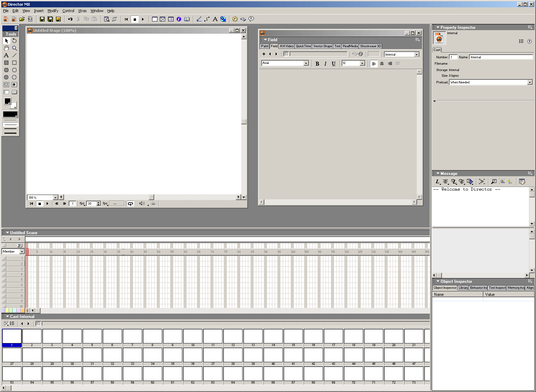
Task: Select the Text tool in Tools palette
Action: click(x=6, y=56)
